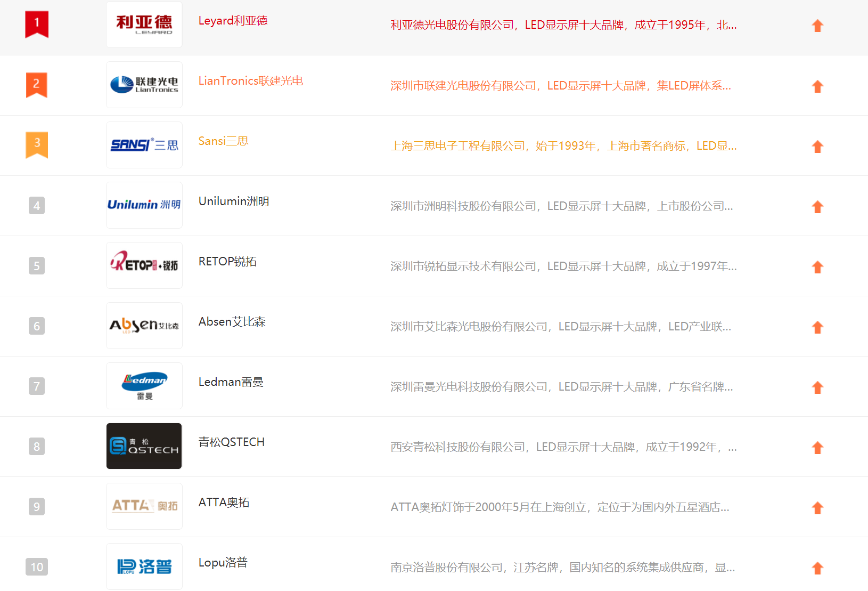Upvote the Unilumin洲明 brand
This screenshot has height=591, width=868.
click(817, 207)
